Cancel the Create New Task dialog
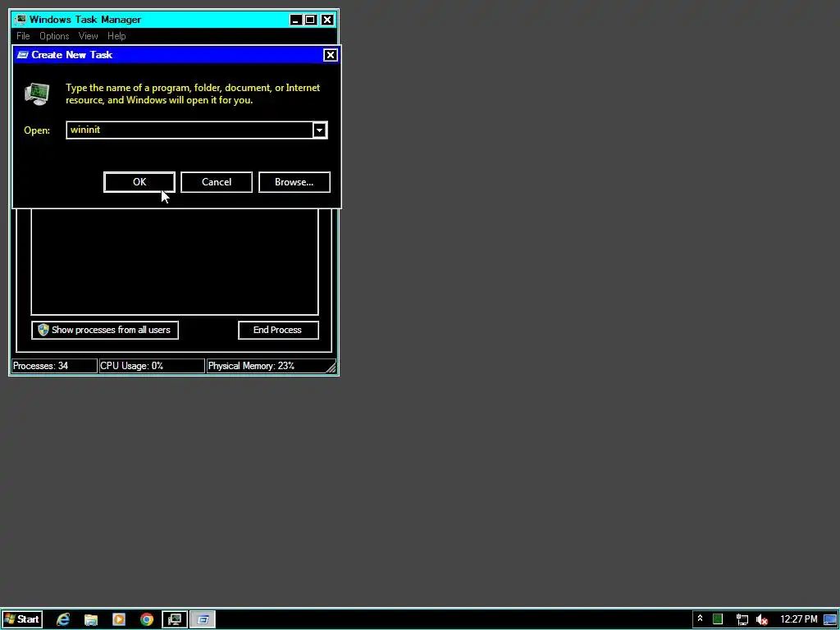840x630 pixels. click(217, 182)
